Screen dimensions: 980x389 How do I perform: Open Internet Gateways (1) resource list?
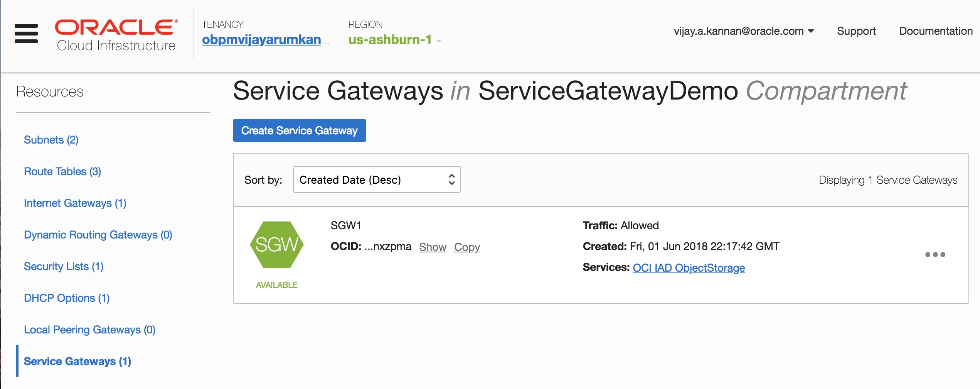(75, 203)
